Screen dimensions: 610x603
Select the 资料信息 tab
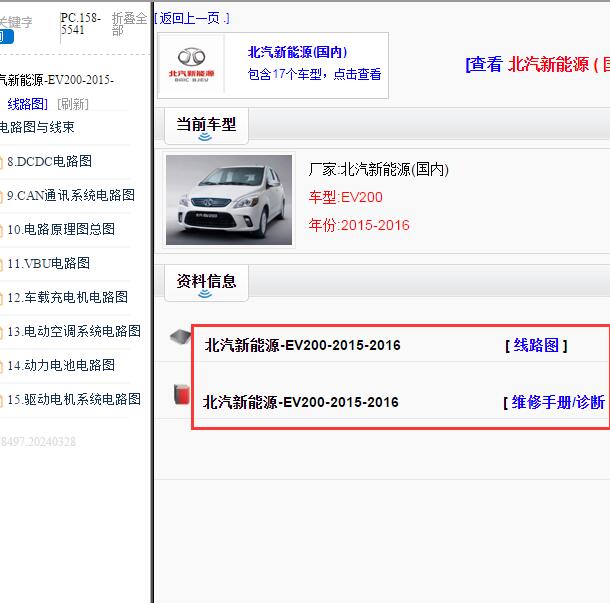click(206, 282)
